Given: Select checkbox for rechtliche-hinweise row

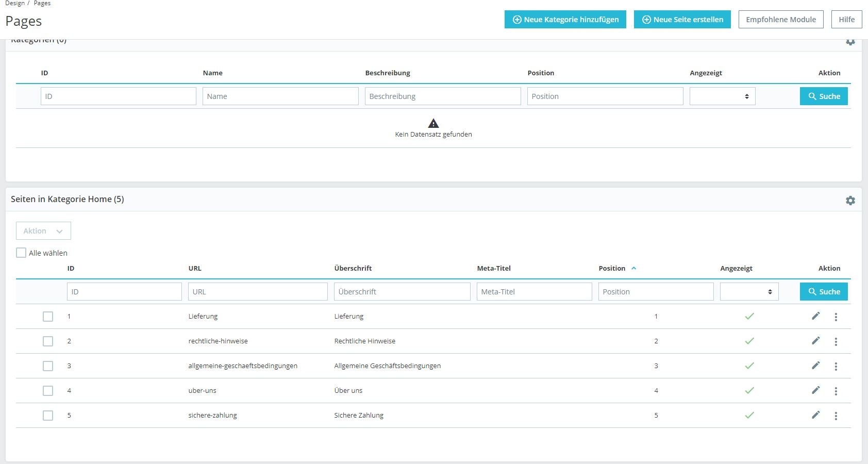Looking at the screenshot, I should coord(48,341).
